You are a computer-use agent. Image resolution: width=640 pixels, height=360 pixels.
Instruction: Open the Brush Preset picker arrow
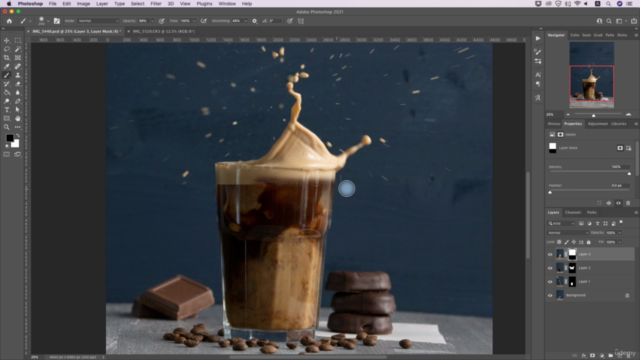pyautogui.click(x=48, y=21)
